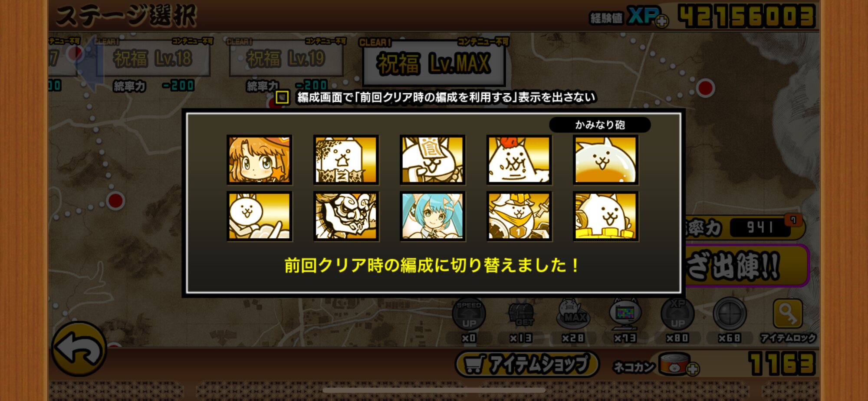Select the 祝福 Lv.18 stage tab
Image resolution: width=868 pixels, height=401 pixels.
(x=153, y=58)
